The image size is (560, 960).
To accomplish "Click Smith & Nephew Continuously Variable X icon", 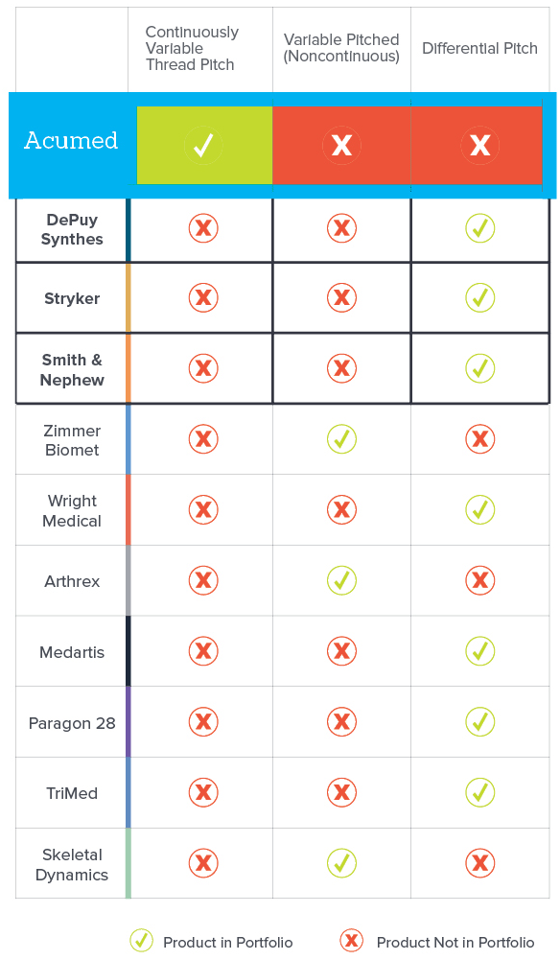I will coord(203,368).
